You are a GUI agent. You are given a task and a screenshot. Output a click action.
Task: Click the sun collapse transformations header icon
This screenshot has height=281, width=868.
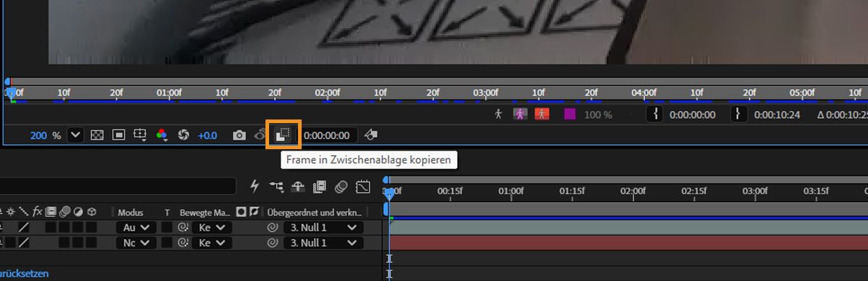tap(11, 212)
